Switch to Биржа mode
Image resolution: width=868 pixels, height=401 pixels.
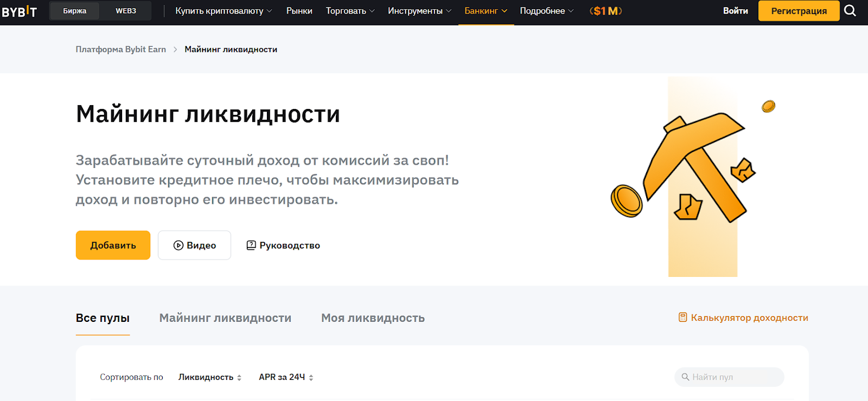tap(75, 11)
